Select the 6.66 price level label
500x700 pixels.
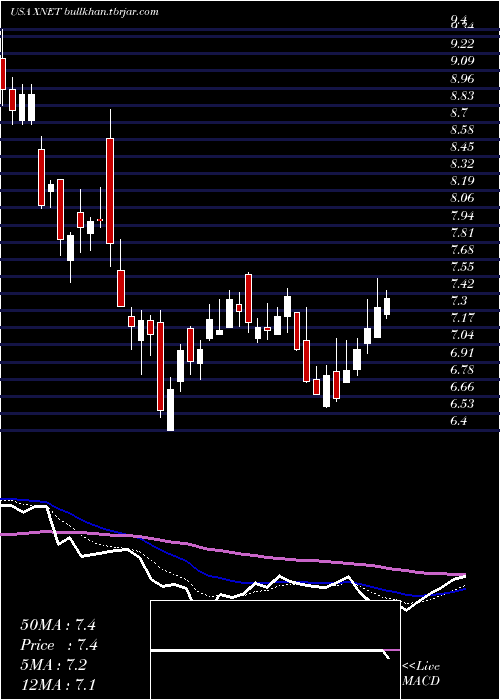[x=462, y=387]
